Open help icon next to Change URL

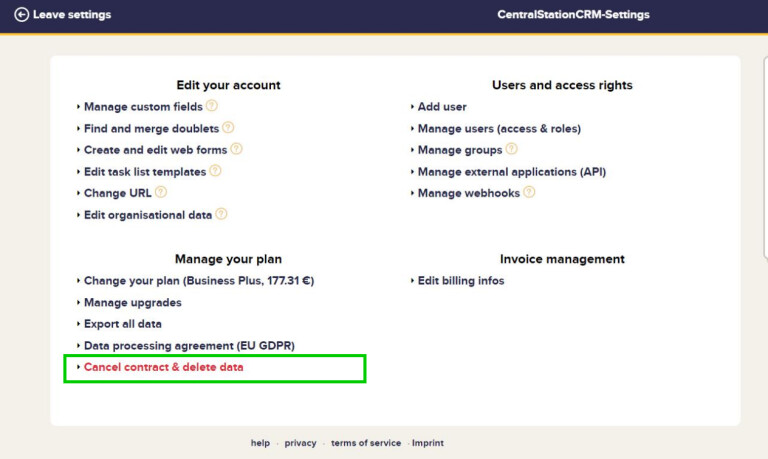click(x=161, y=193)
